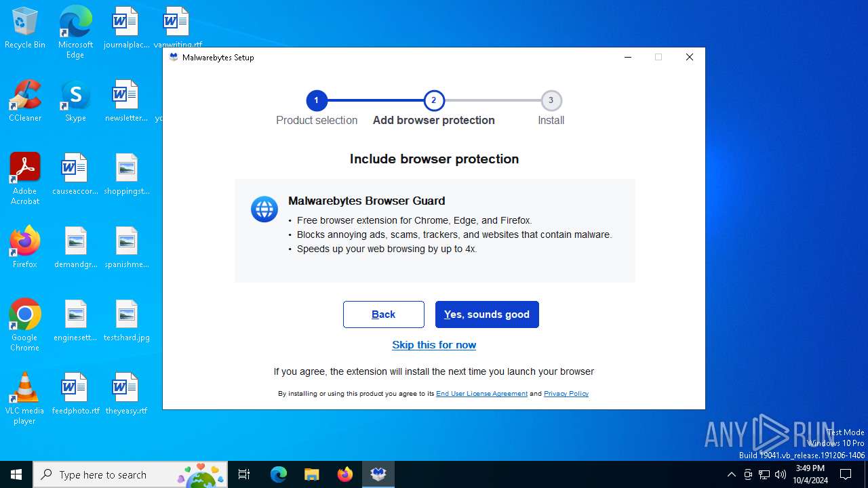Close the Malwarebytes Setup window
This screenshot has height=488, width=868.
click(x=690, y=58)
